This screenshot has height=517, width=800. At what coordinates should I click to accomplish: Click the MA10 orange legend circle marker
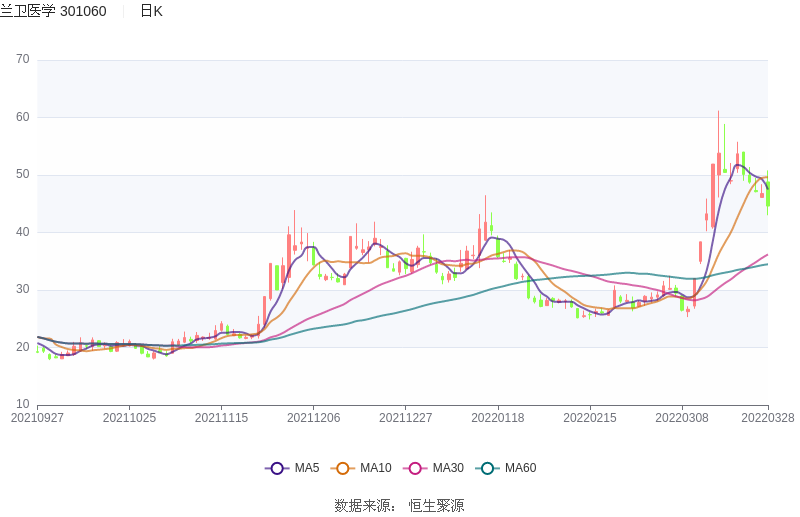click(x=343, y=468)
